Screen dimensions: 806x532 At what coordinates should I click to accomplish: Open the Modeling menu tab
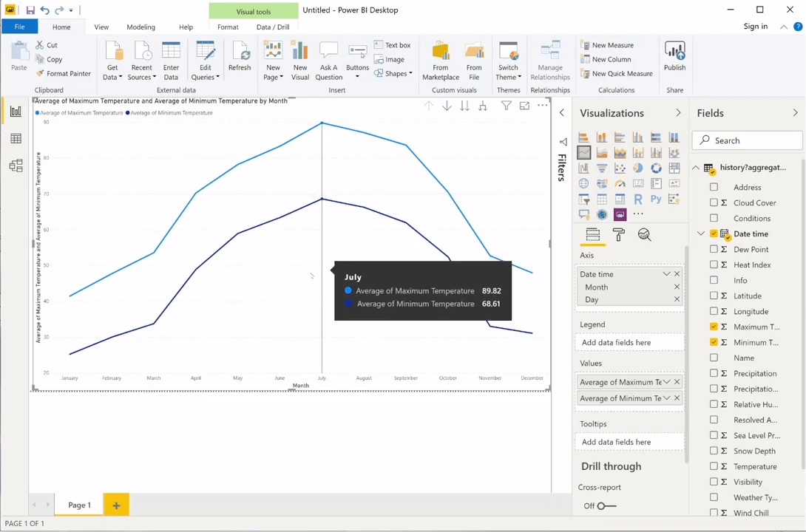coord(140,27)
